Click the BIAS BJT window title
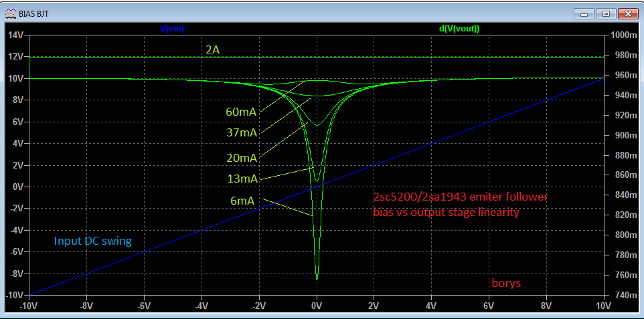644x319 pixels. pyautogui.click(x=35, y=13)
